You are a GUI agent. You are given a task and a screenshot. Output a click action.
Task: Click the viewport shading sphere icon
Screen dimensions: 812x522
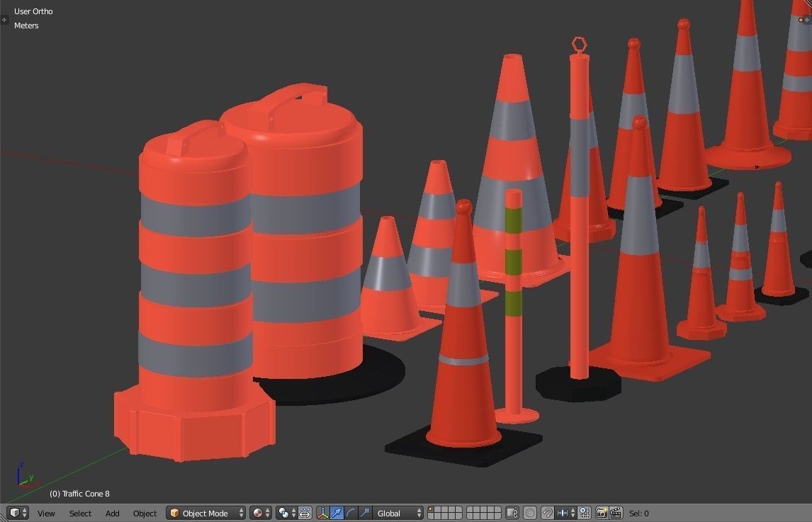tap(259, 513)
